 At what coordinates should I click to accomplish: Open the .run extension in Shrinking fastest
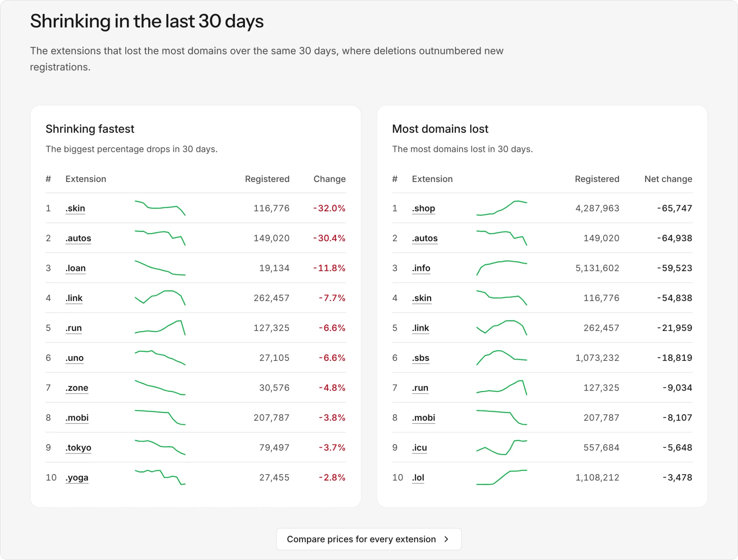(73, 328)
